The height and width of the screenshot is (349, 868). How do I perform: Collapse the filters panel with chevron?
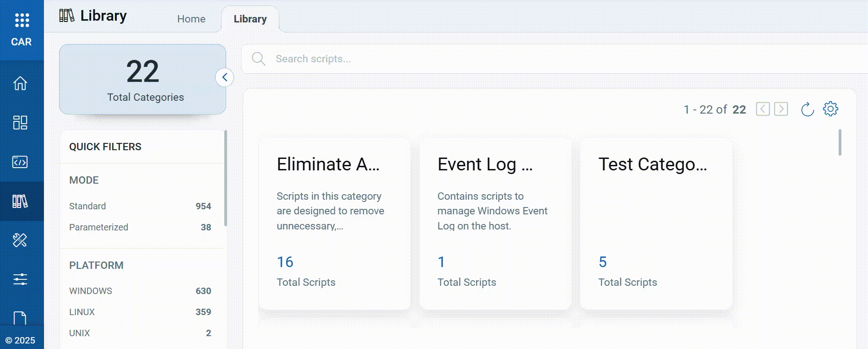click(x=224, y=77)
